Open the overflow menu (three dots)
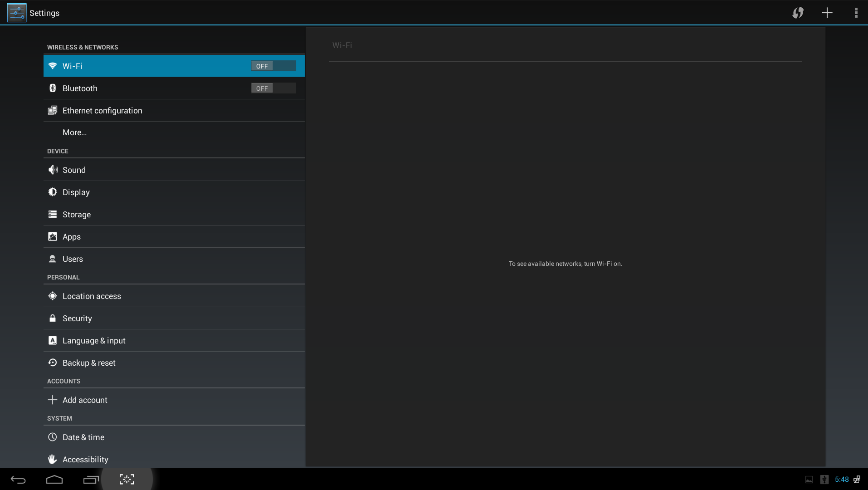Screen dimensions: 868x490 point(856,13)
